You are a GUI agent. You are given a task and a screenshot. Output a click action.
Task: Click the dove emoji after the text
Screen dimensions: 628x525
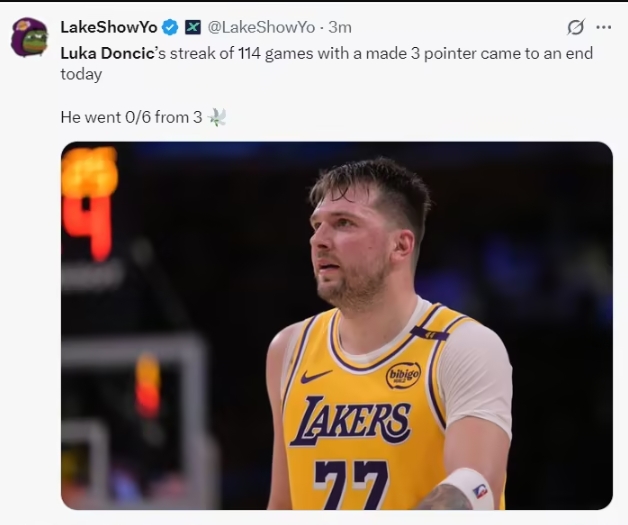[x=217, y=117]
